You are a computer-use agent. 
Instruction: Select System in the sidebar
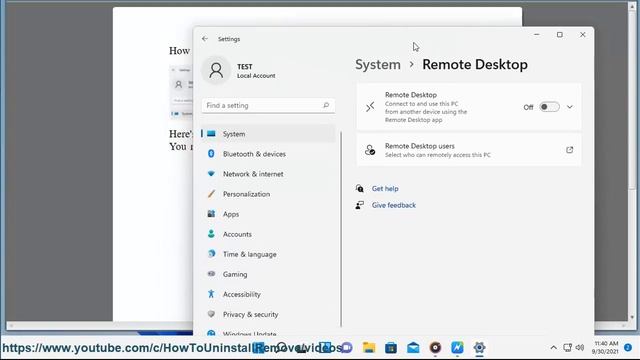click(268, 134)
